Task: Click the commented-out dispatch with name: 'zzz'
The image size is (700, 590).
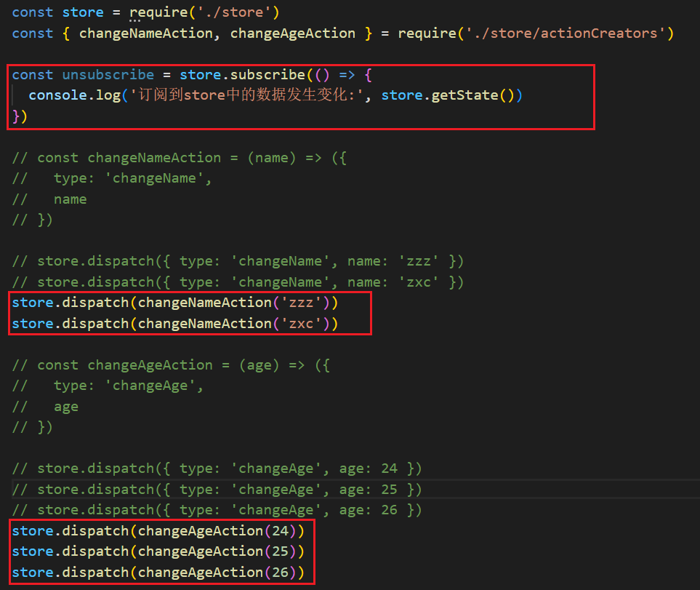Action: point(238,261)
